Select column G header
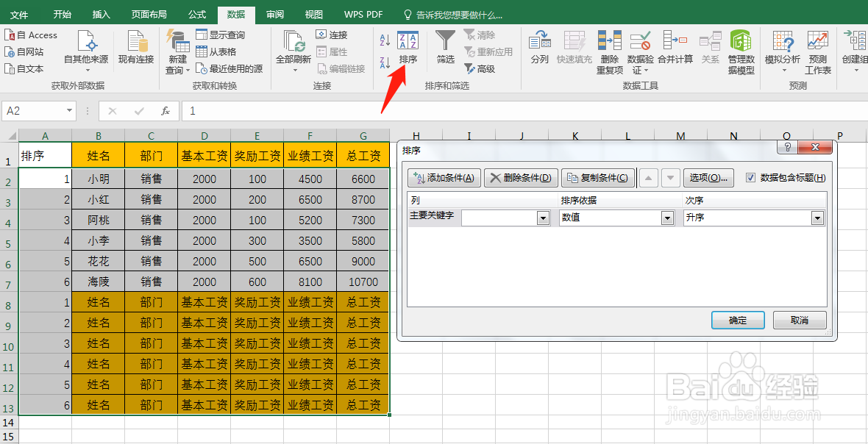 363,135
